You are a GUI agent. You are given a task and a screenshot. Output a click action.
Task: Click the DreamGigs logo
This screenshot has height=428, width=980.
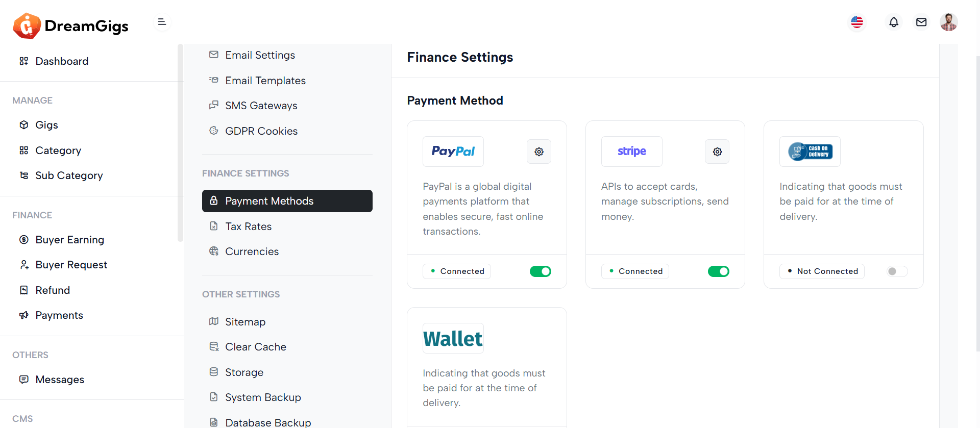pos(70,26)
